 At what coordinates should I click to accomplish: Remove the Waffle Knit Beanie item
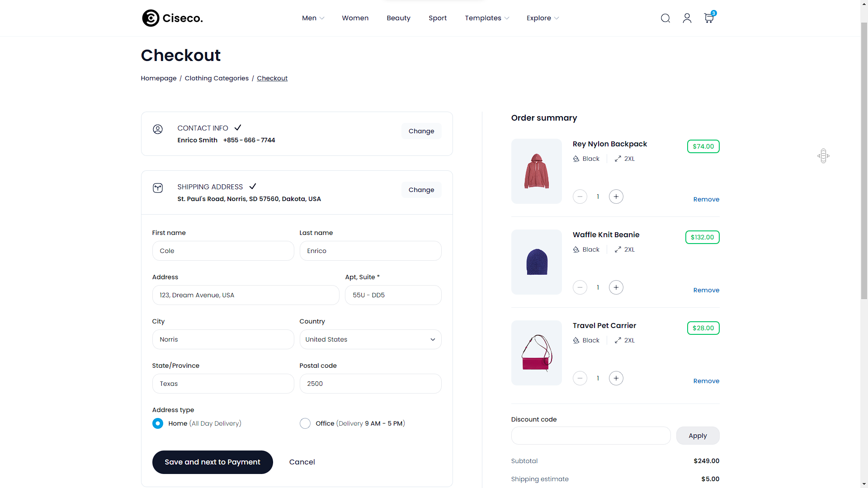click(706, 290)
